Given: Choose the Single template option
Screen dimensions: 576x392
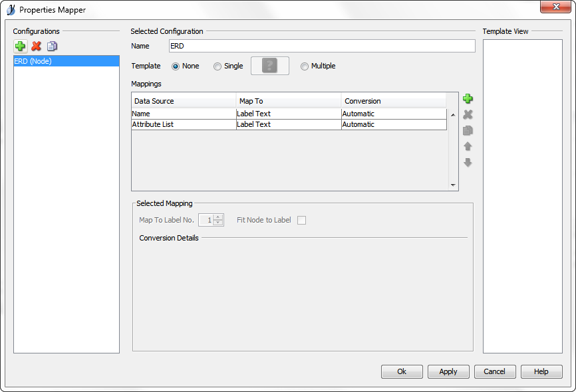Looking at the screenshot, I should [x=217, y=66].
